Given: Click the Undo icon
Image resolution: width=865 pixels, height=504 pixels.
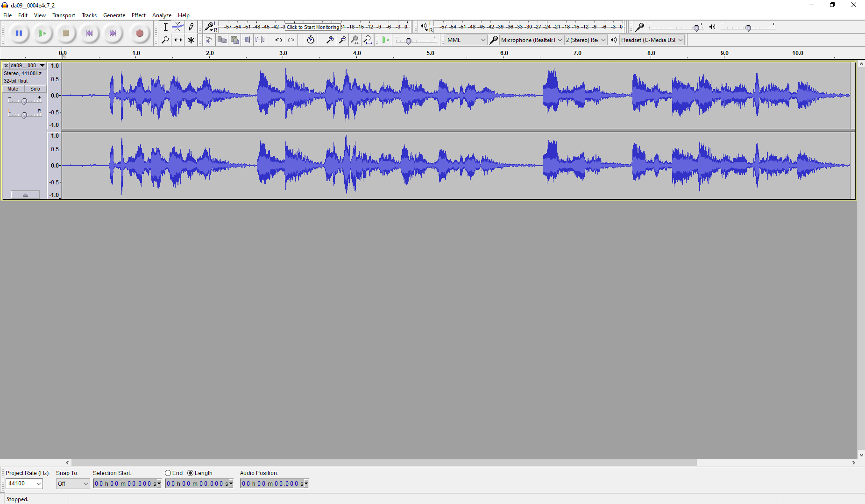Looking at the screenshot, I should [278, 40].
